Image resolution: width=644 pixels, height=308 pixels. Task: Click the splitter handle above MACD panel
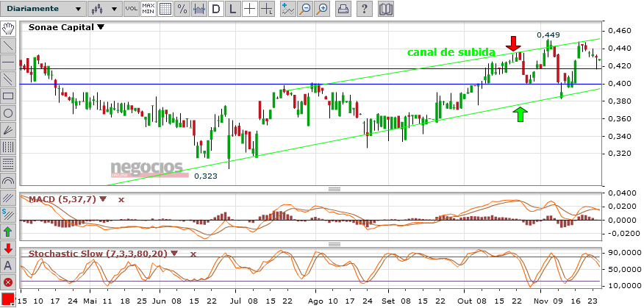point(334,189)
